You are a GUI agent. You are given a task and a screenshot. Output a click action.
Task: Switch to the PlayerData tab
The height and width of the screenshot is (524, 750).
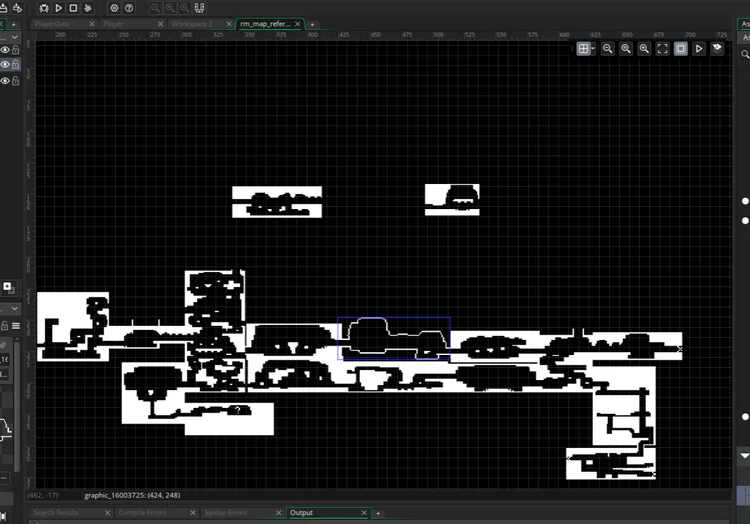coord(52,24)
